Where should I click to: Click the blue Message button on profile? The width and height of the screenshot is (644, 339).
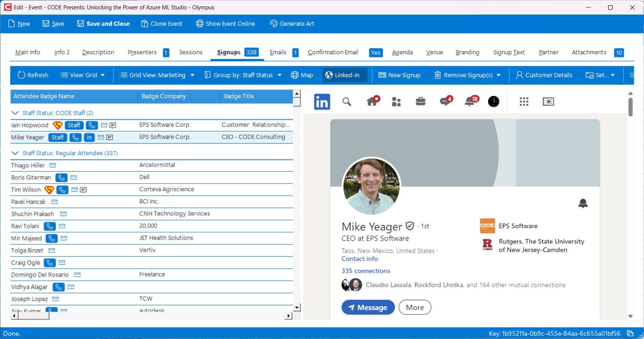(368, 307)
